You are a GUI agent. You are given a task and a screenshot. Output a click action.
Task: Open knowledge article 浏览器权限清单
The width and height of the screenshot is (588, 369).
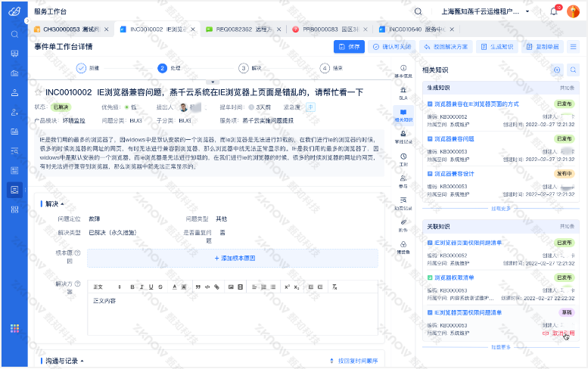click(x=454, y=278)
